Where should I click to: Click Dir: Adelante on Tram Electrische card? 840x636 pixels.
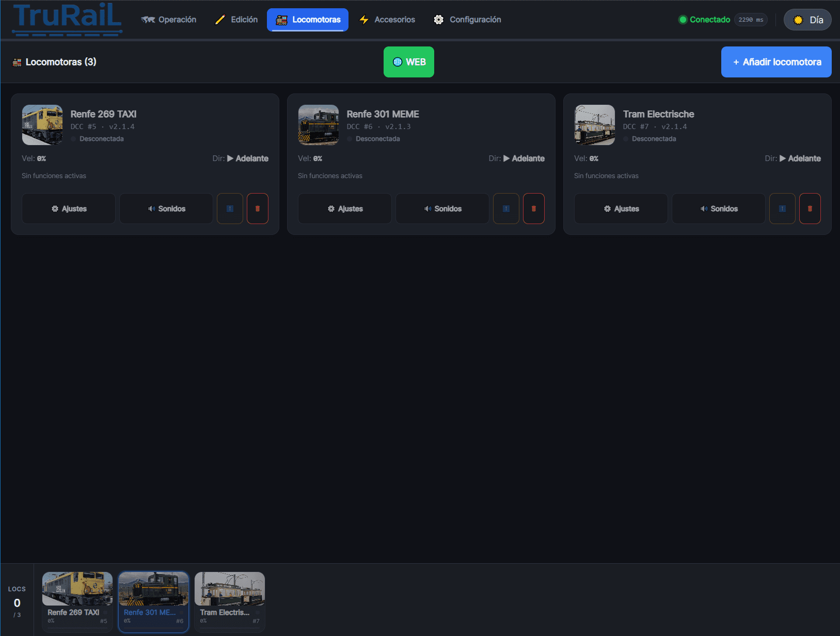point(793,158)
